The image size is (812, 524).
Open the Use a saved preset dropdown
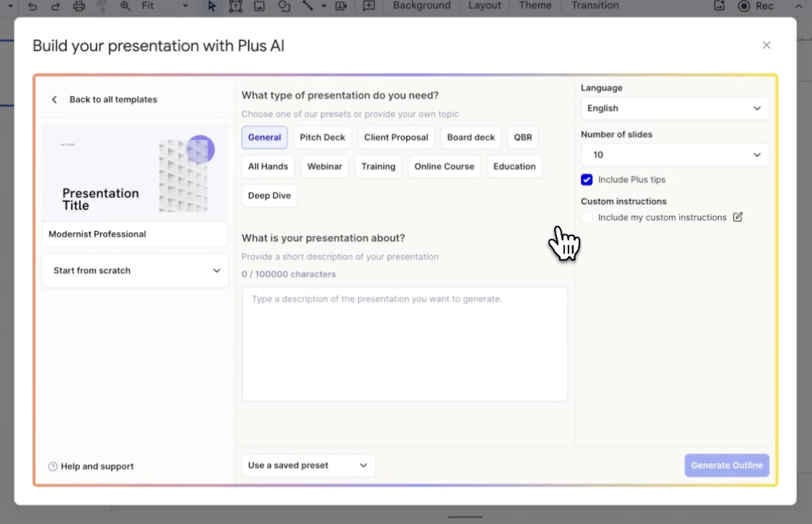coord(308,465)
